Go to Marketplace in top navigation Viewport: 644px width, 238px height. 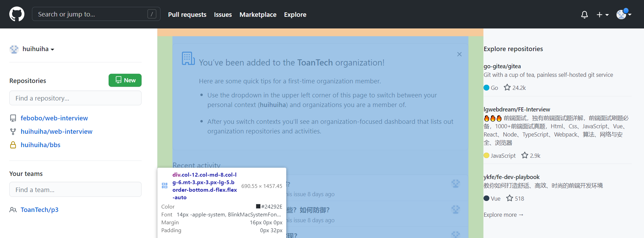coord(258,14)
